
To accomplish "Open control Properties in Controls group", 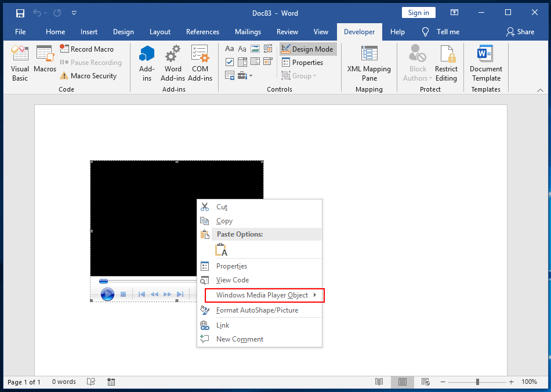I will point(304,62).
